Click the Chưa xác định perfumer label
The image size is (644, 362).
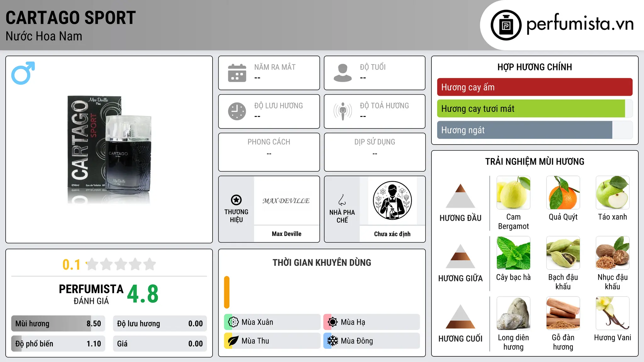[x=392, y=234]
